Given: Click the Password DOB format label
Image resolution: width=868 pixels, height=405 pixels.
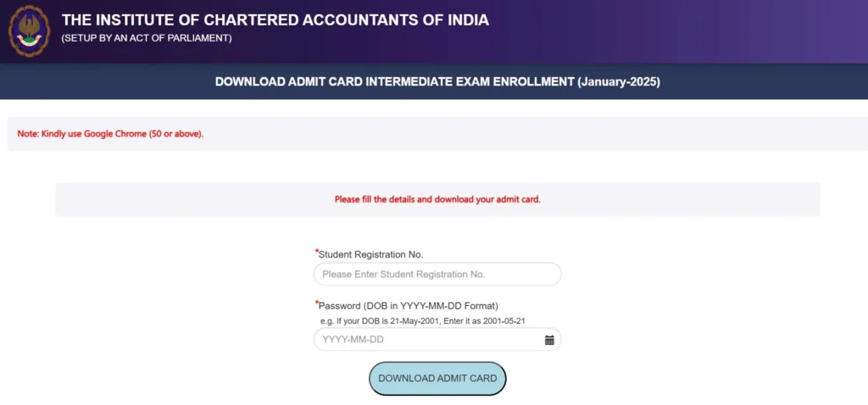Looking at the screenshot, I should [409, 305].
